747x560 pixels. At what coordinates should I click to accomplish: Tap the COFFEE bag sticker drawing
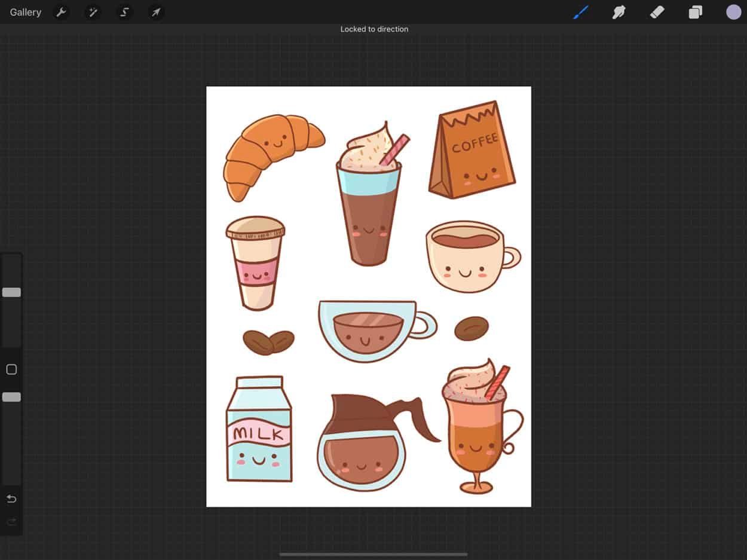coord(472,149)
